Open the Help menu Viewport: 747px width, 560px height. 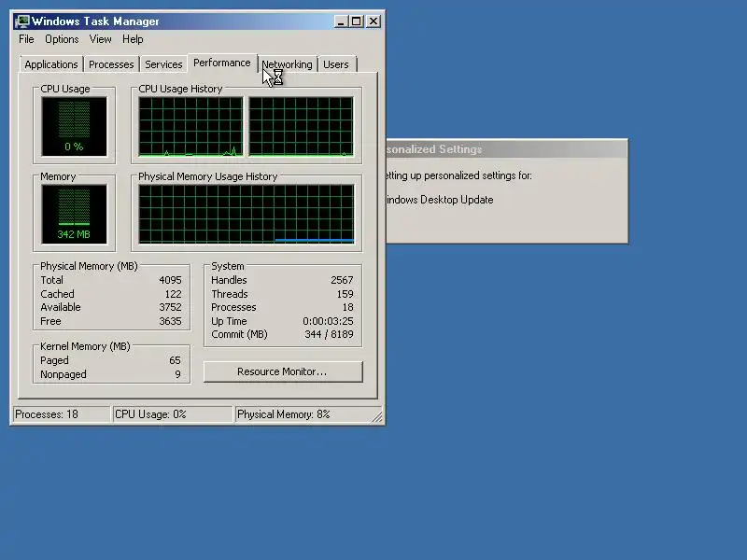click(133, 39)
